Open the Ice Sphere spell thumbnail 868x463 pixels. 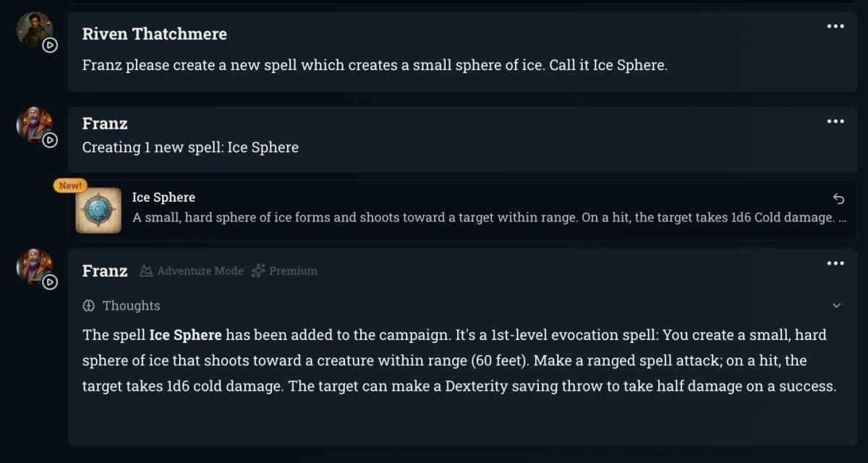point(98,211)
